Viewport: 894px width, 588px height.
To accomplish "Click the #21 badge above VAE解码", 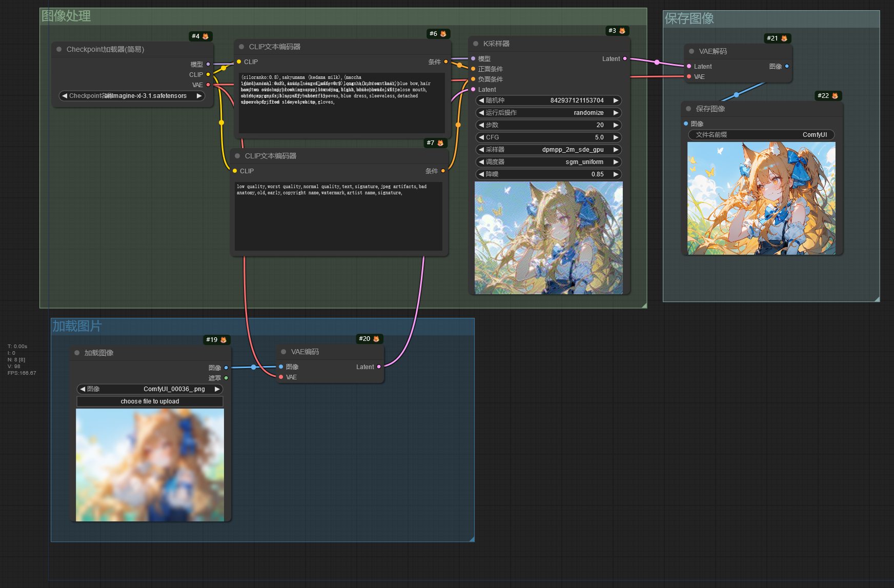I will pyautogui.click(x=777, y=38).
